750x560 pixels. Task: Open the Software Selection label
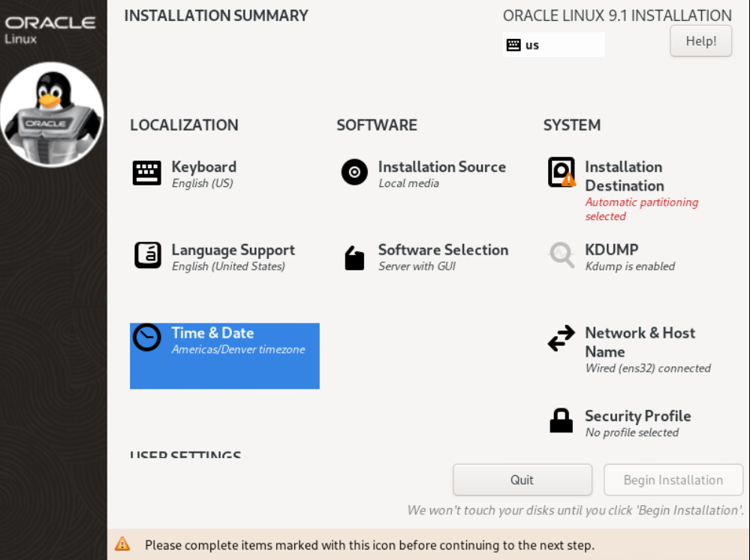[443, 250]
